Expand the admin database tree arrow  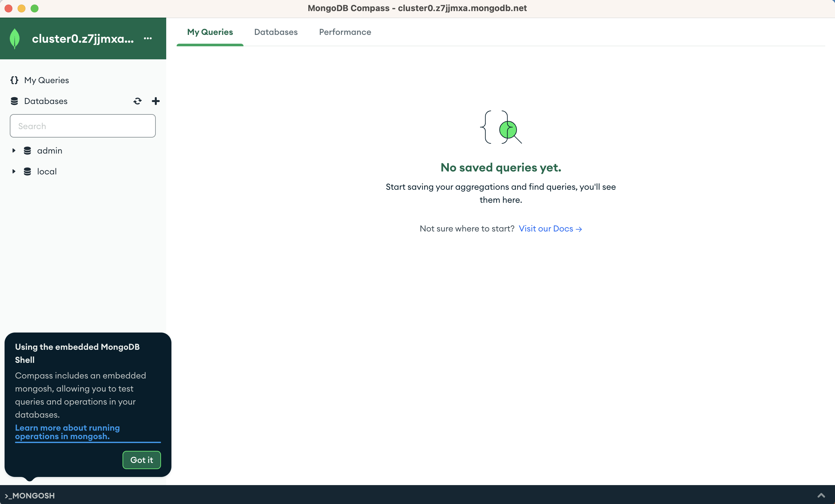14,151
